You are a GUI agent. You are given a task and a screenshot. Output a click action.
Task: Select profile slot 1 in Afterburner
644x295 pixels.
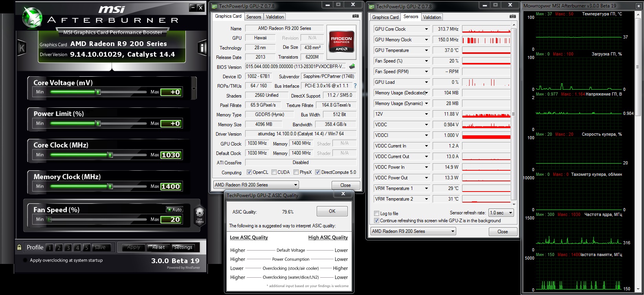pos(49,247)
